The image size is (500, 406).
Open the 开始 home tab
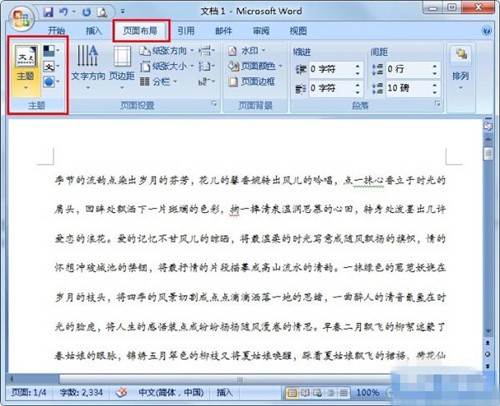coord(56,31)
